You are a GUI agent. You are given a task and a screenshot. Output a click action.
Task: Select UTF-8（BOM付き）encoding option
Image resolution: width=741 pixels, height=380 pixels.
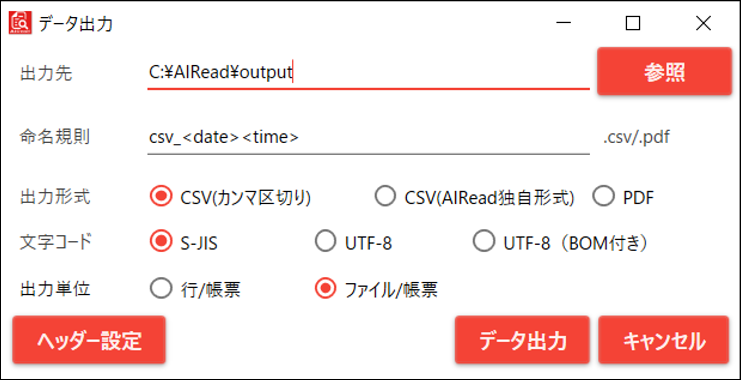[x=560, y=243]
